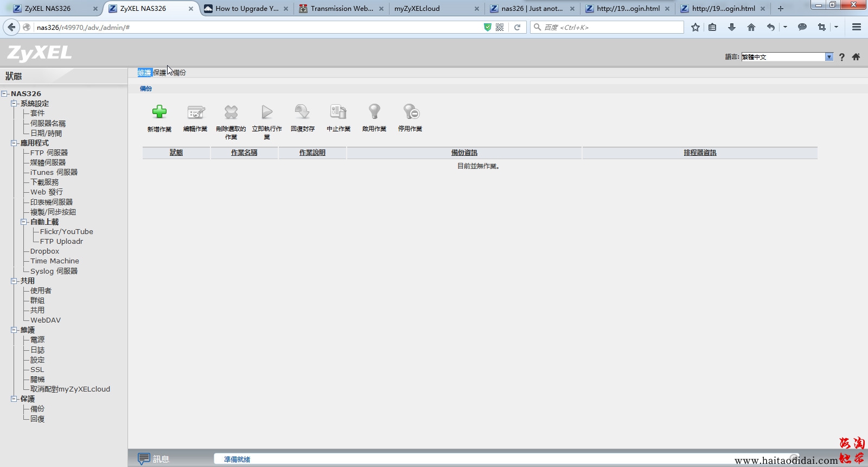
Task: Click the Execute Job Now play icon
Action: pyautogui.click(x=267, y=112)
